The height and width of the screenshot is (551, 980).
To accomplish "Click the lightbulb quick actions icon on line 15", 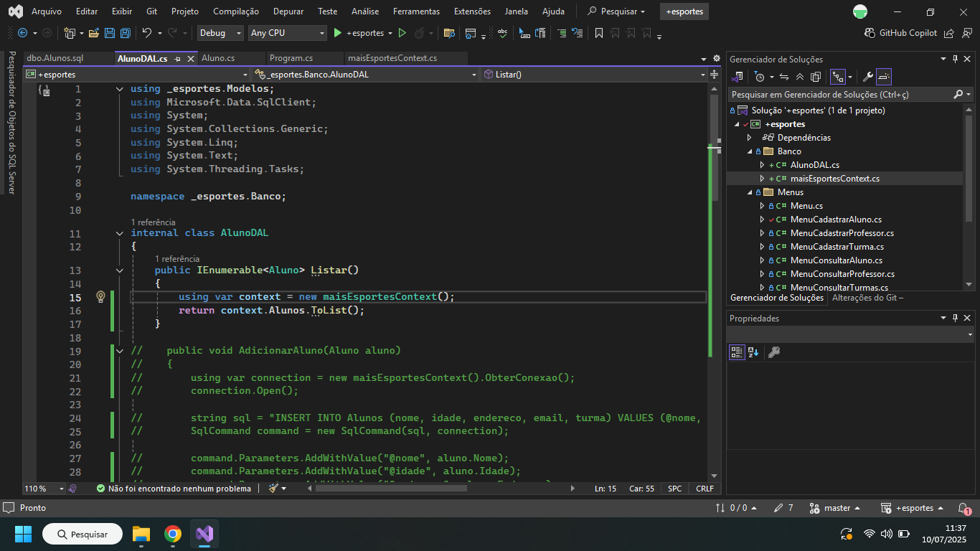I will [101, 297].
